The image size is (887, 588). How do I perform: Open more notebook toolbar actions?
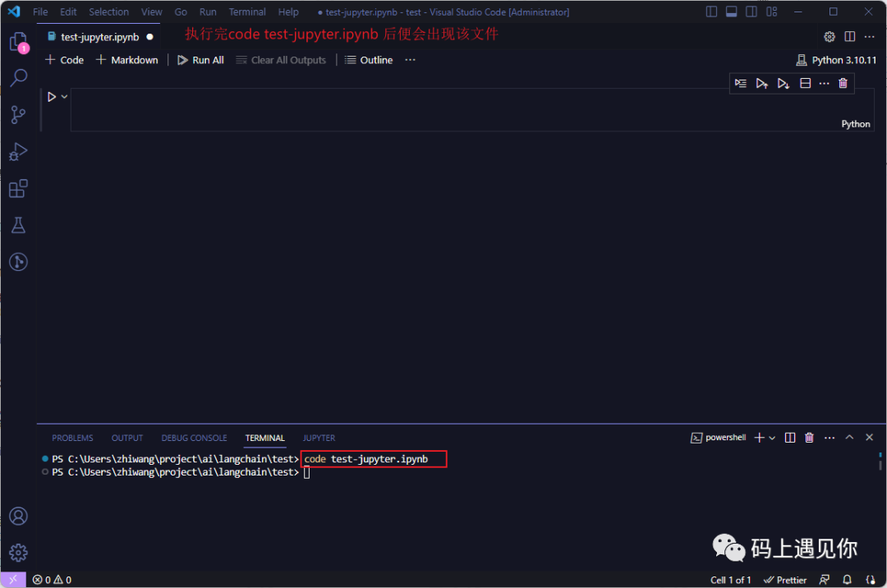[410, 60]
